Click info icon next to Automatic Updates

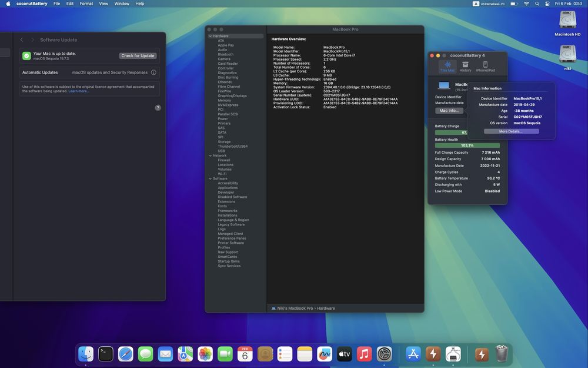(x=153, y=72)
